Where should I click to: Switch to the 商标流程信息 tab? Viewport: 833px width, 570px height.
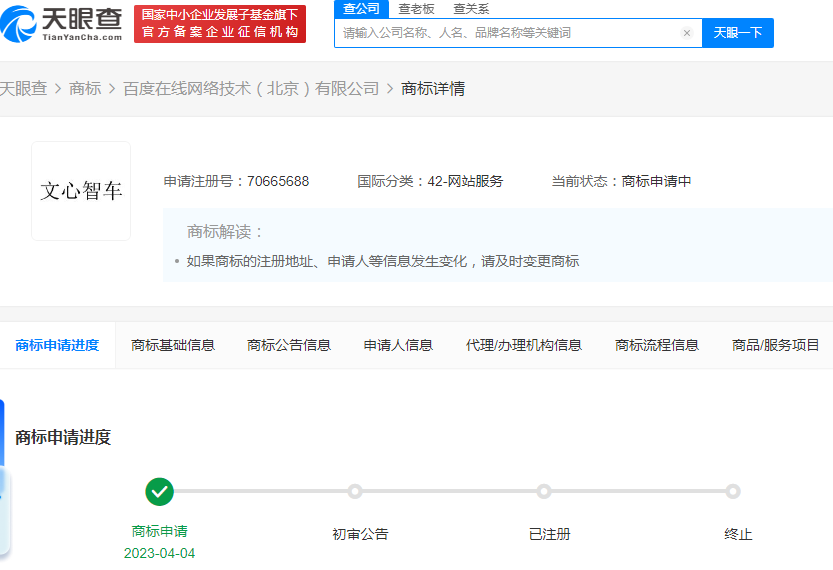click(x=657, y=345)
